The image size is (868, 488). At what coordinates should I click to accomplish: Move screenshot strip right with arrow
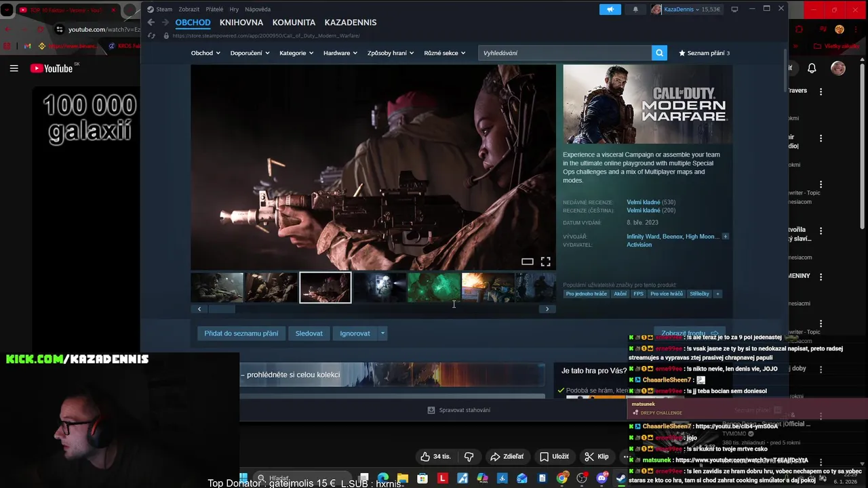(547, 309)
